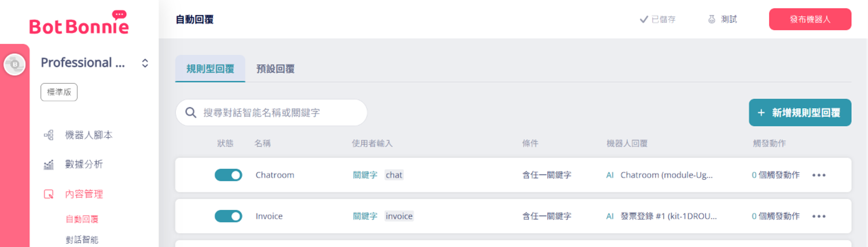Expand the Professional bot selector chevron

145,63
